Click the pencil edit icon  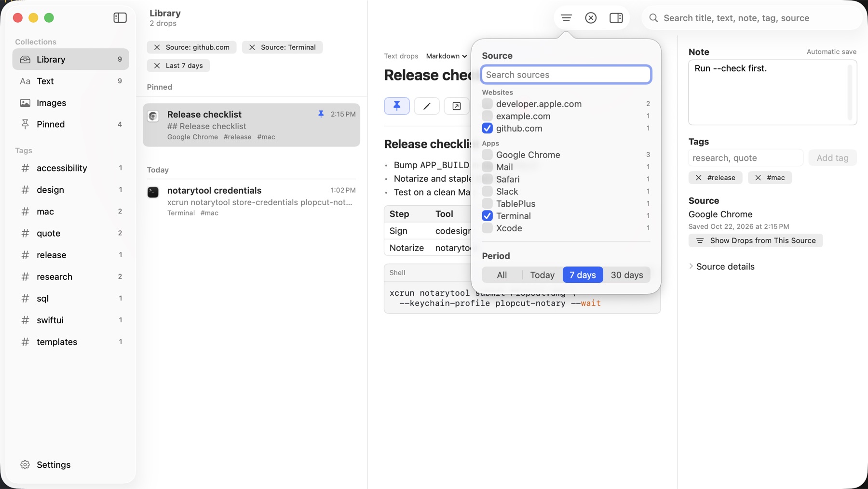tap(427, 106)
